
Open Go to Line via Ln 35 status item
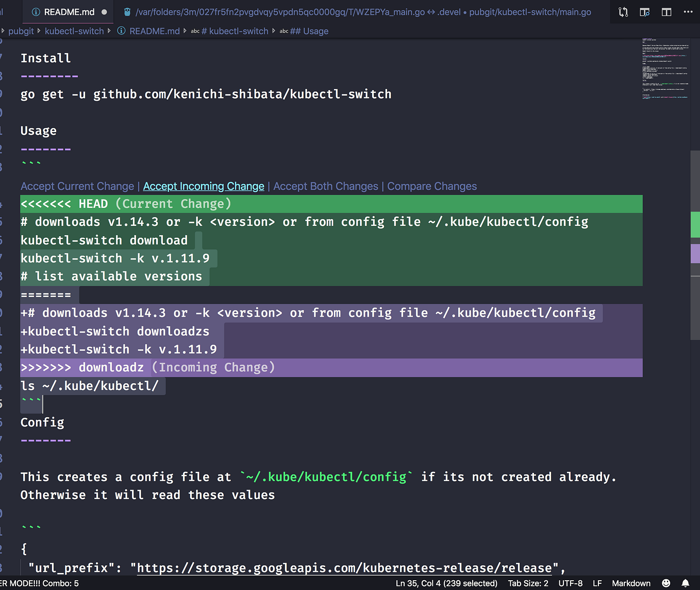(446, 583)
